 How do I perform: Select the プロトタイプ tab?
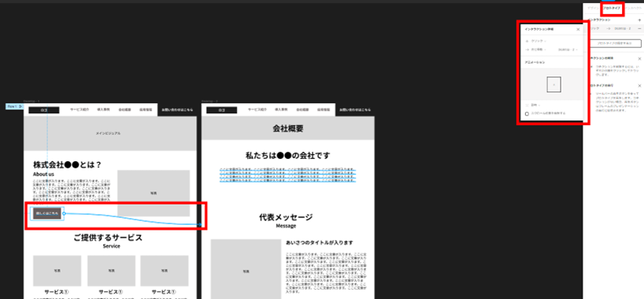(x=612, y=8)
